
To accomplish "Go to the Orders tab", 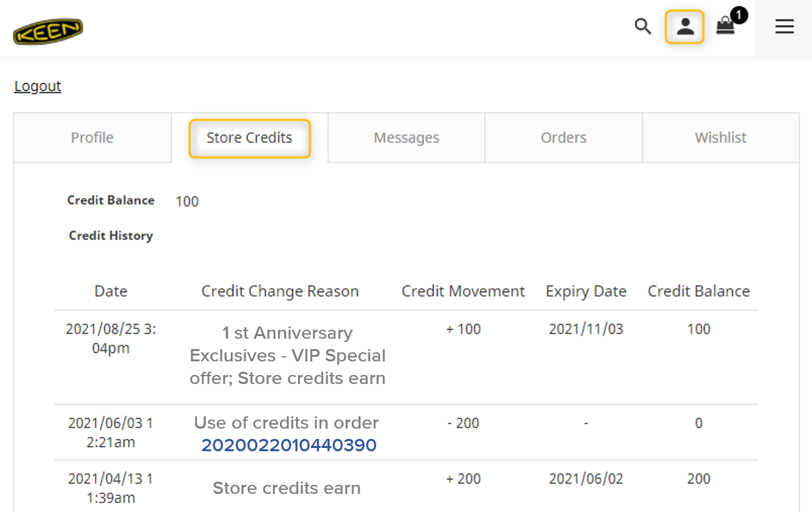I will click(564, 138).
